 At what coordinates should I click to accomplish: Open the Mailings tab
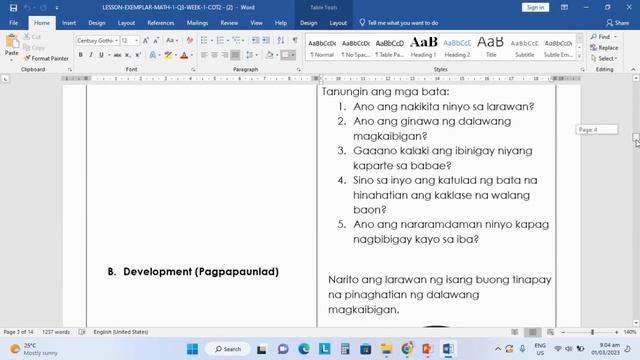(x=197, y=23)
